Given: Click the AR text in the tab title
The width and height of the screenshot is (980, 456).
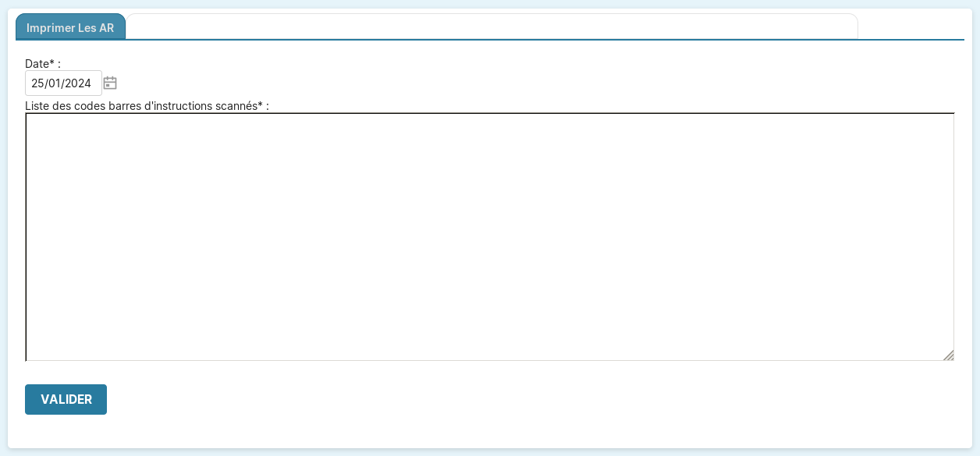Looking at the screenshot, I should point(106,27).
